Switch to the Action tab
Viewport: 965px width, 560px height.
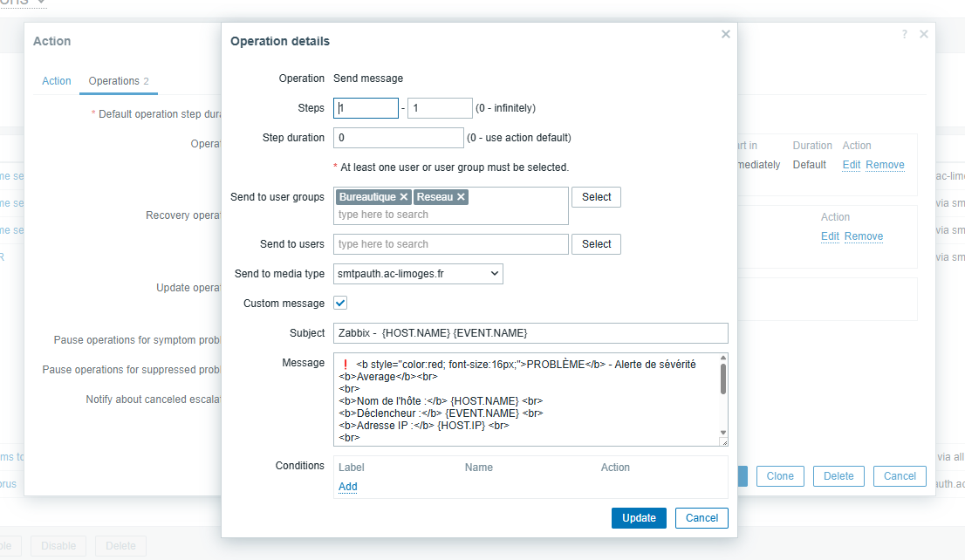[x=57, y=81]
